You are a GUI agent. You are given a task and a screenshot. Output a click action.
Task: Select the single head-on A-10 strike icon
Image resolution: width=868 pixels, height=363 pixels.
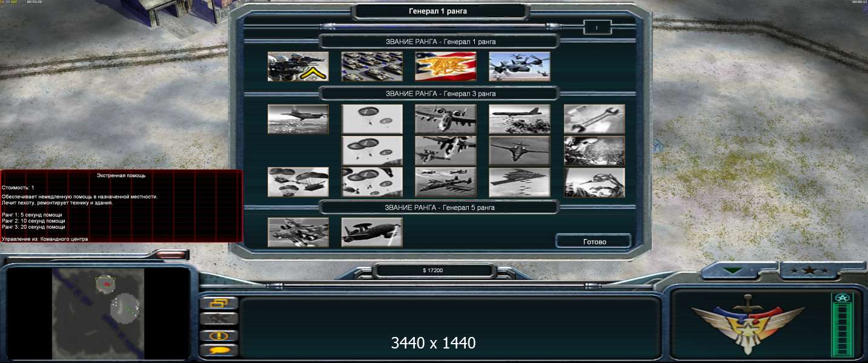click(446, 119)
